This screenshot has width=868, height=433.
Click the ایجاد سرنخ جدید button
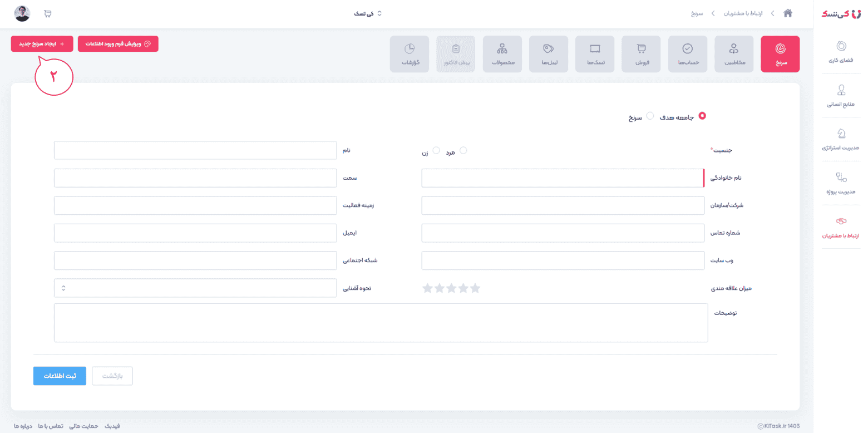point(42,44)
